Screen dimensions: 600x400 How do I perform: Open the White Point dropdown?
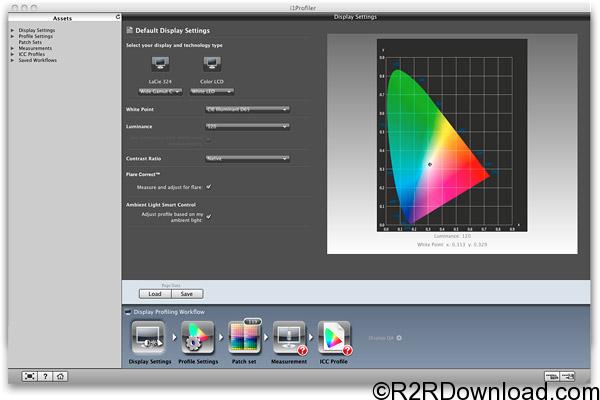[247, 109]
